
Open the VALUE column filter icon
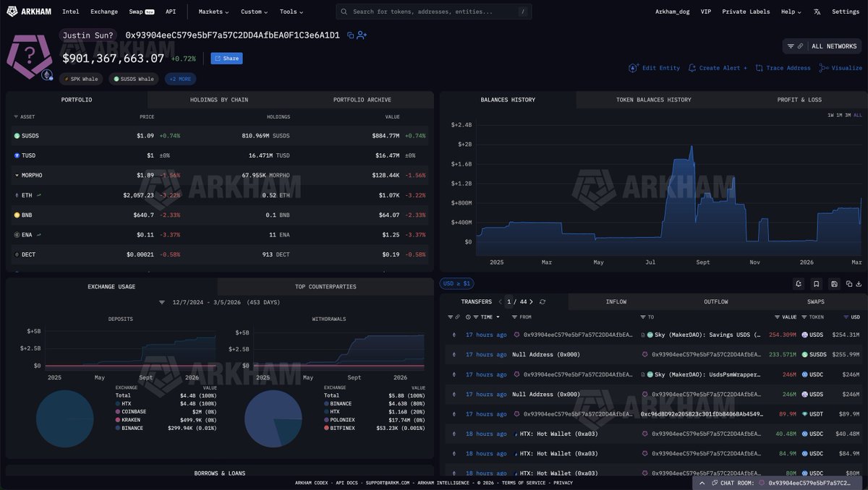tap(778, 317)
